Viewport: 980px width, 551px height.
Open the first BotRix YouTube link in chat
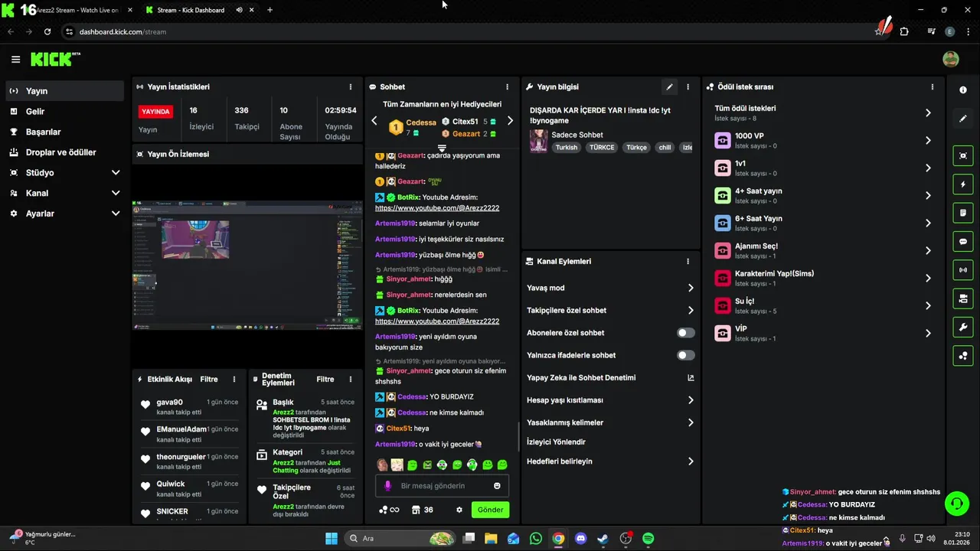(x=437, y=208)
